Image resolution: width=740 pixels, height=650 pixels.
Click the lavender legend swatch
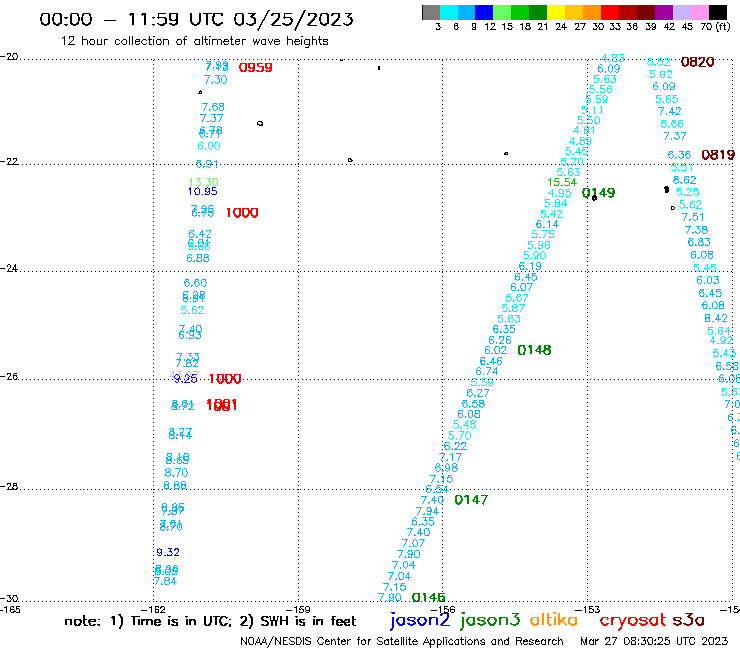coord(681,13)
